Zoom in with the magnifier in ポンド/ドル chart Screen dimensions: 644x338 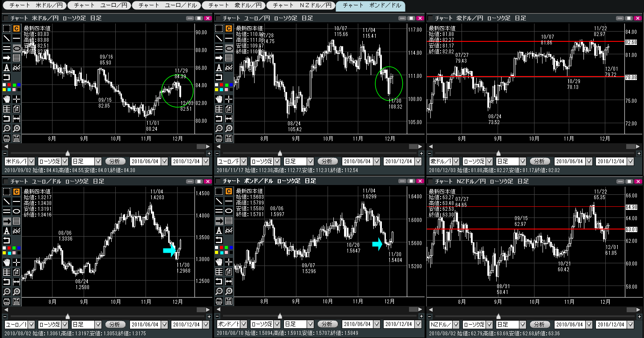[x=228, y=291]
